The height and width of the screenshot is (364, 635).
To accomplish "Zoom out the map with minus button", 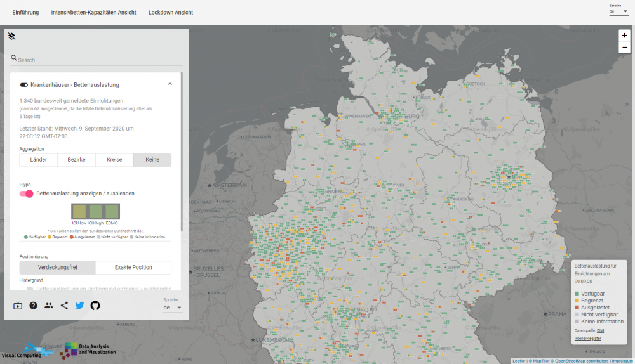I will (625, 48).
